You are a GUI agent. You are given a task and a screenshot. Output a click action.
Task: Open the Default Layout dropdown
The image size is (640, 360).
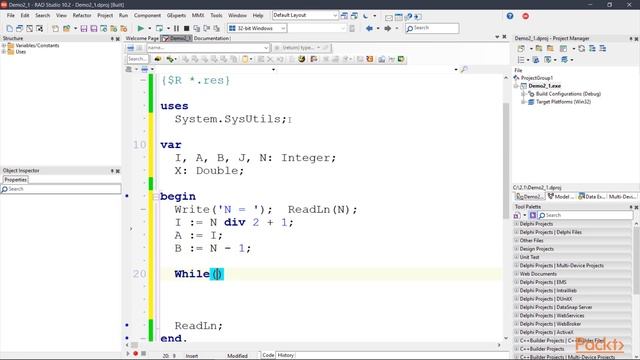point(335,16)
